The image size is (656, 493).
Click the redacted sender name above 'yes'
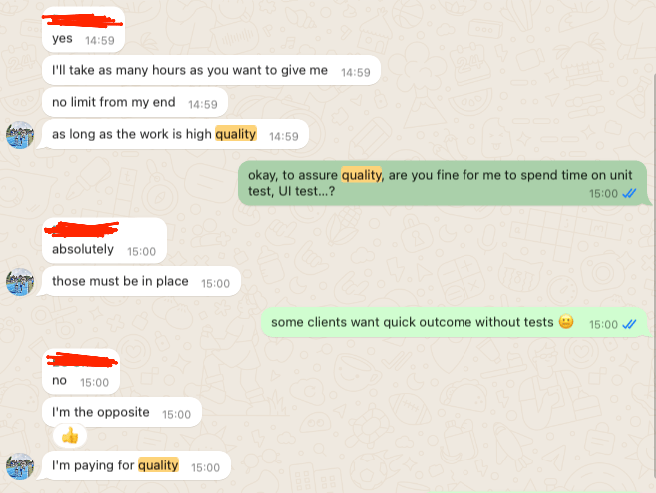pos(82,21)
